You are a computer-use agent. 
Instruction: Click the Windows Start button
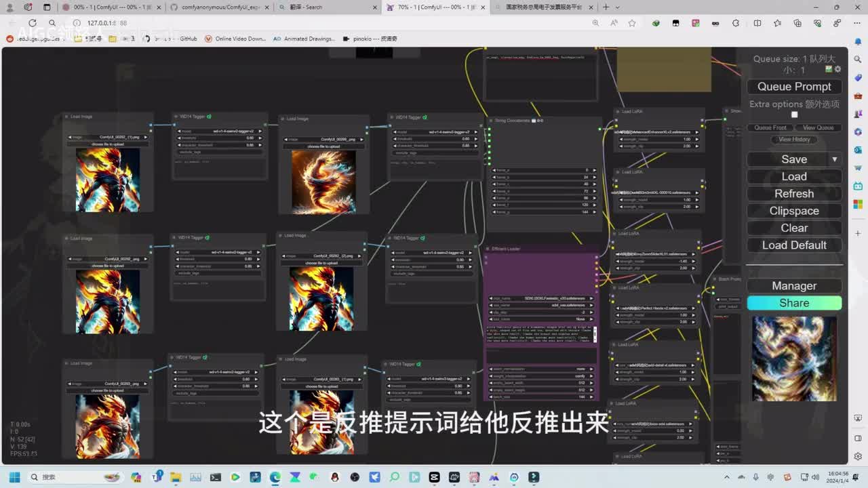(x=14, y=477)
